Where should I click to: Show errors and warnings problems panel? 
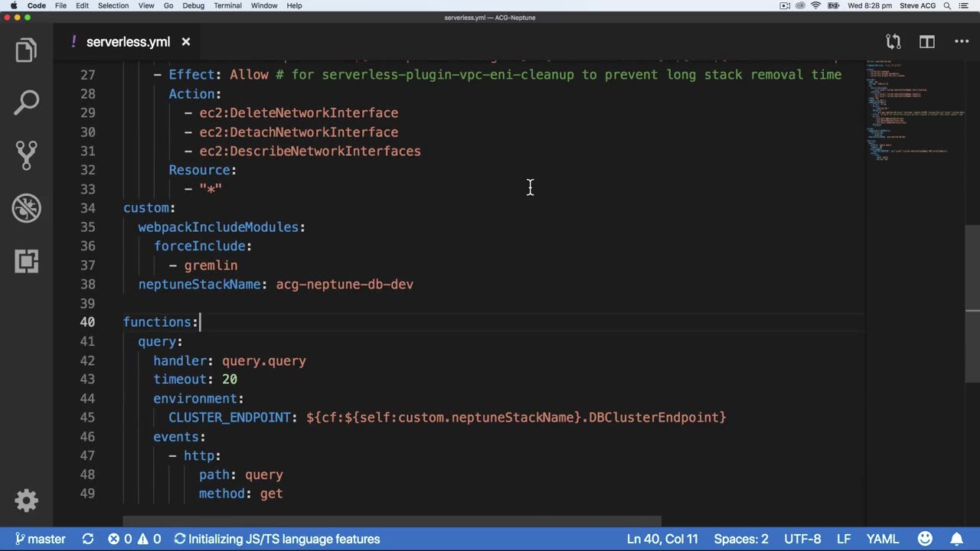pyautogui.click(x=134, y=539)
